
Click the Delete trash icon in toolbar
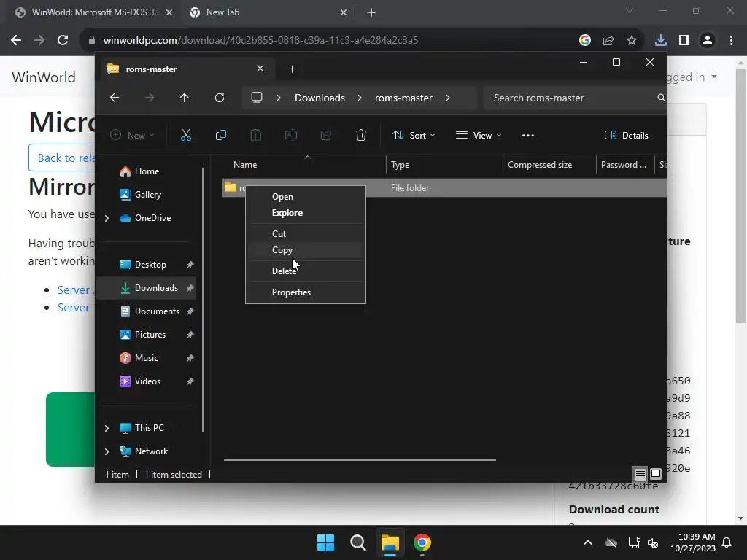[361, 135]
